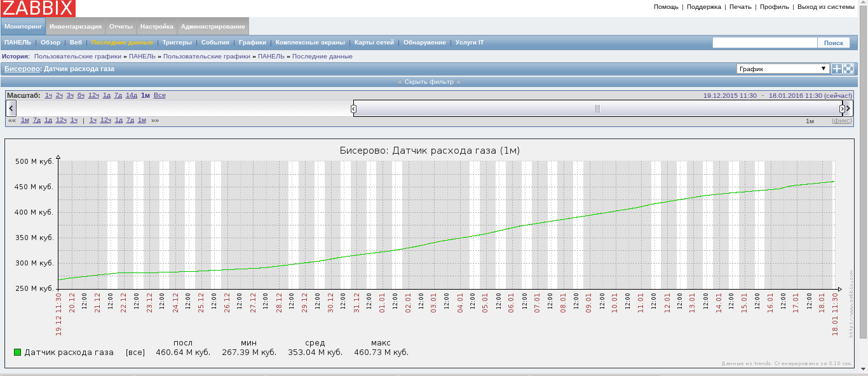The width and height of the screenshot is (868, 376).
Task: Click right resize handle of time slider
Action: (x=843, y=109)
